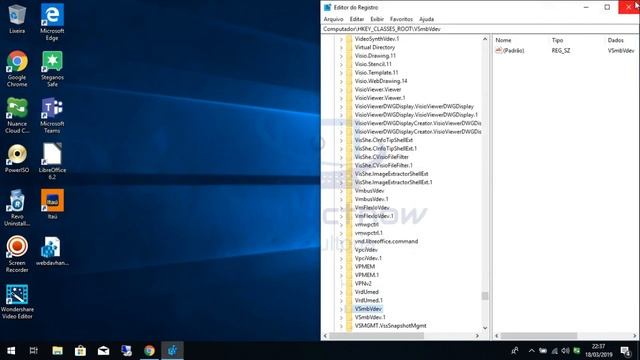Select the Itaú desktop shortcut
640x360 pixels.
[52, 204]
